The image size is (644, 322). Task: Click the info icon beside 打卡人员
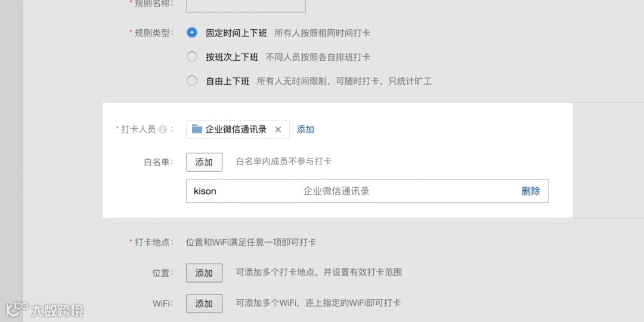tap(163, 129)
